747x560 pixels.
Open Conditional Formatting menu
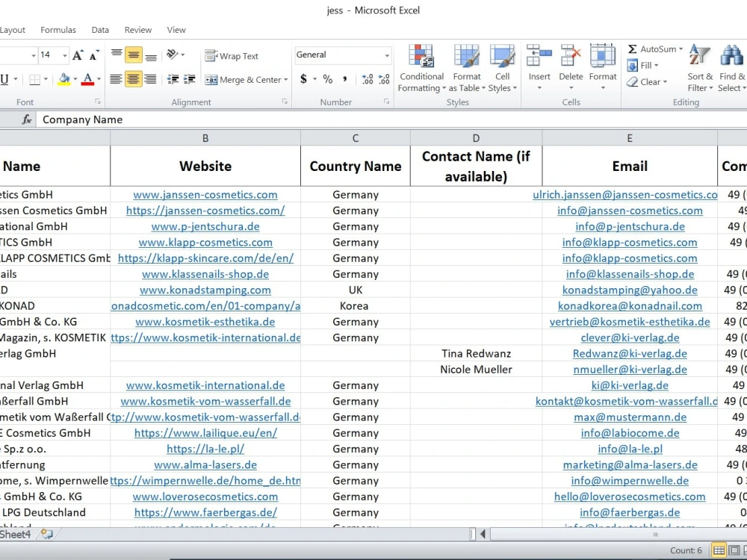[421, 68]
